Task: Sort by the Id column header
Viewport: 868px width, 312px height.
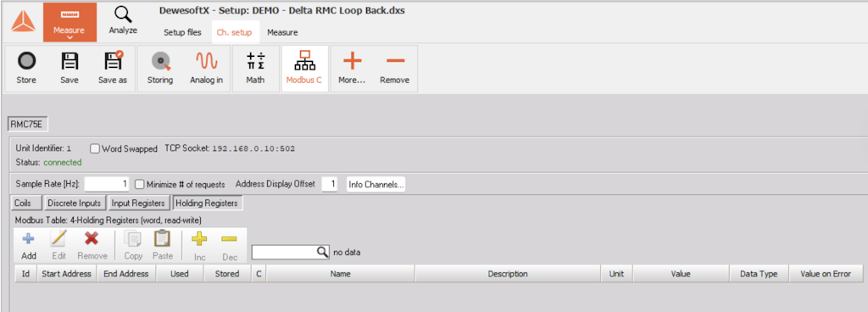Action: point(25,274)
